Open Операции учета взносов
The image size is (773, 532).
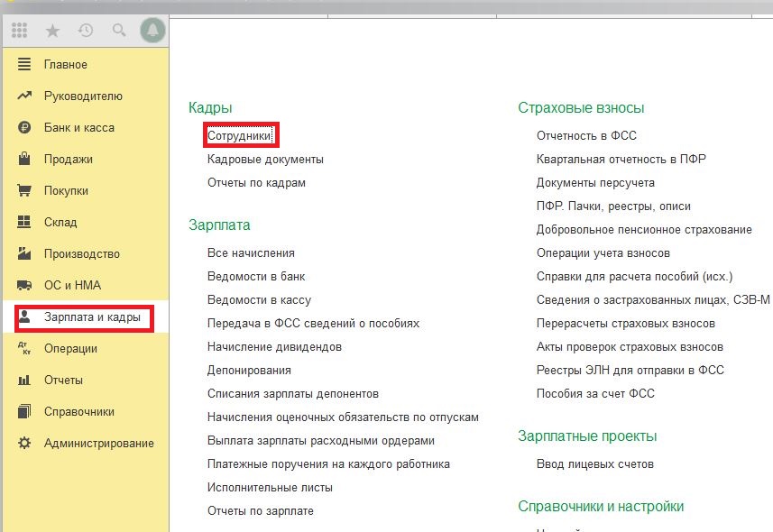click(x=603, y=253)
